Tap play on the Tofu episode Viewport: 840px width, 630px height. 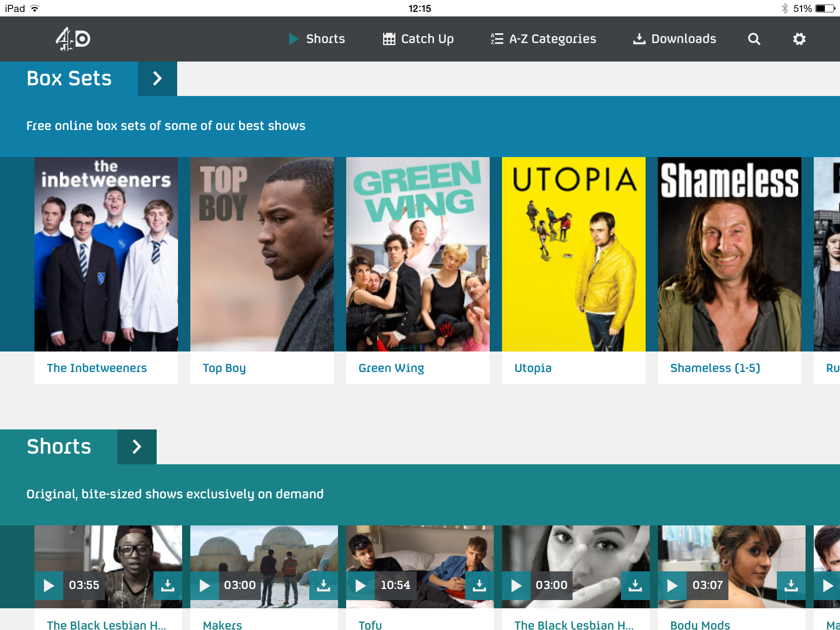click(361, 586)
